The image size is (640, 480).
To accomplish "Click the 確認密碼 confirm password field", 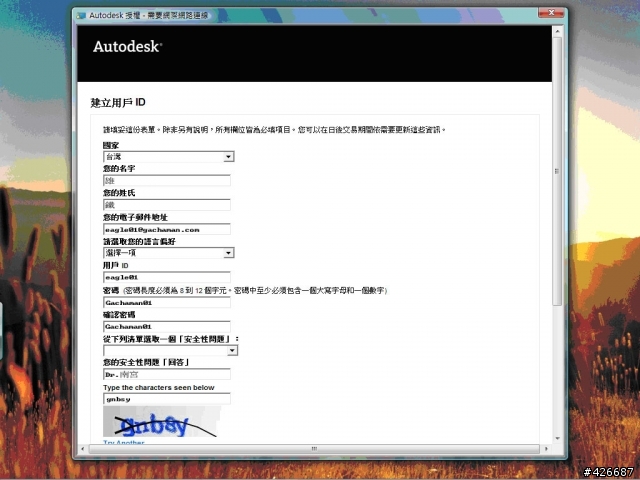I will coord(167,327).
